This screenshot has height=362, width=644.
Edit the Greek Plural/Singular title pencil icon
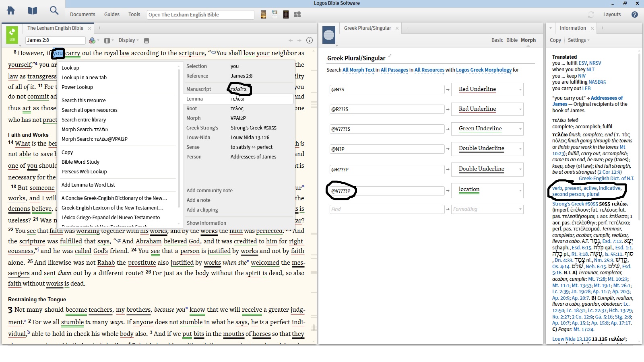coord(390,56)
